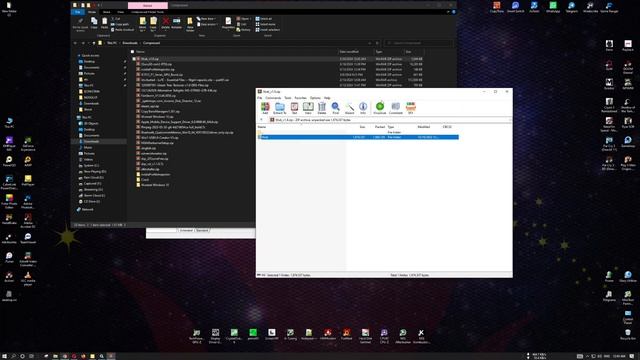Click Comment icon in WinRAR toolbar

(396, 108)
